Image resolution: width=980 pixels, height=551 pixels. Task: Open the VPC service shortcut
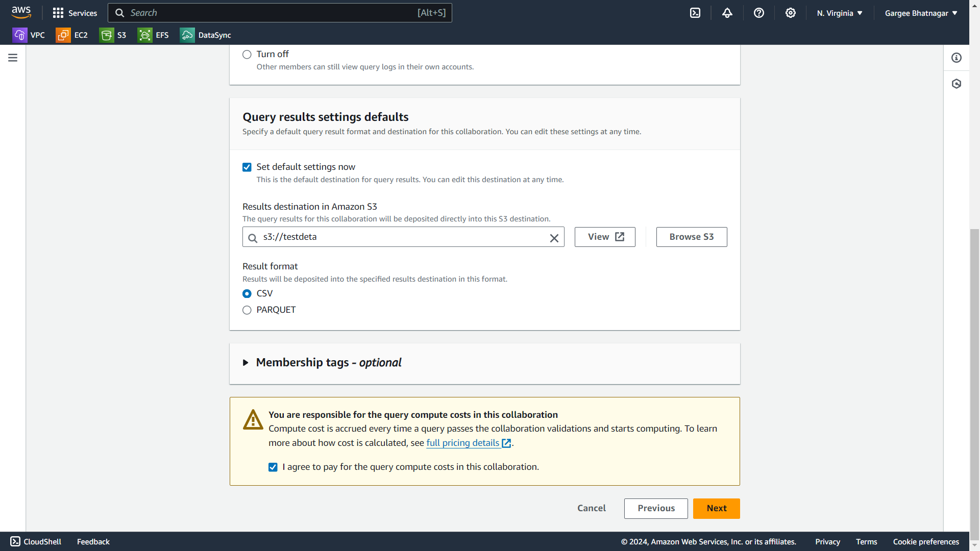point(29,35)
